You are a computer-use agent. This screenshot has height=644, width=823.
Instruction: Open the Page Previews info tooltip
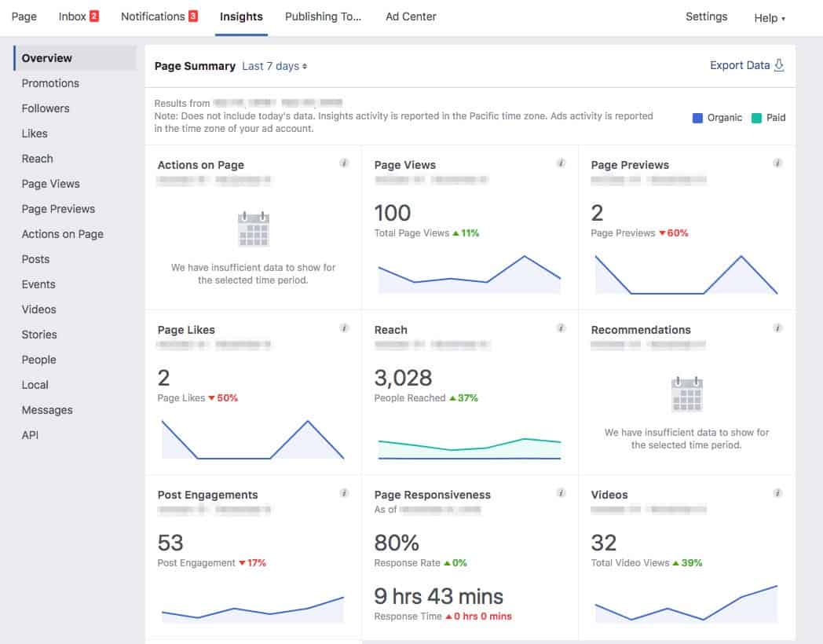(778, 163)
